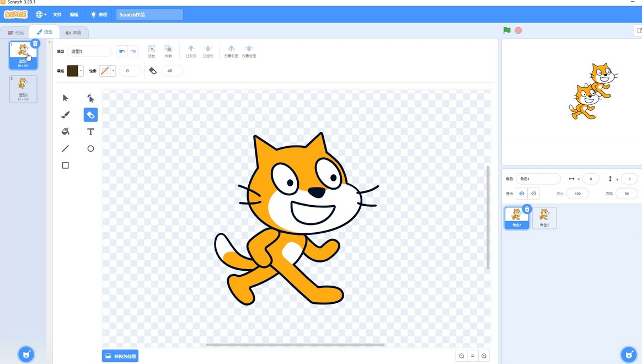Click the sprite direction field showing 90

pos(627,194)
